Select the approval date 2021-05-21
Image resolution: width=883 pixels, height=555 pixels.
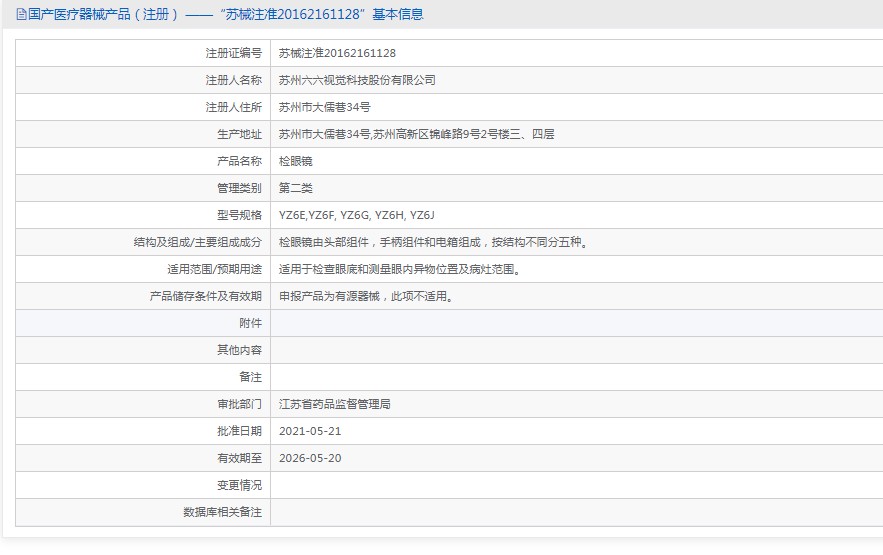(310, 431)
